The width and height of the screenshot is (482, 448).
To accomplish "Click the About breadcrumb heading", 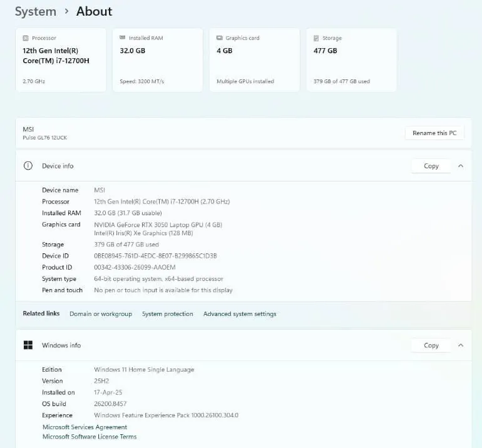I will click(x=95, y=11).
